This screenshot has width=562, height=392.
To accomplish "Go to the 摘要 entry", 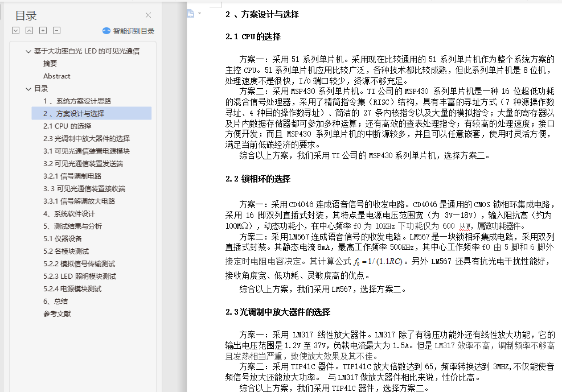I will coord(50,64).
